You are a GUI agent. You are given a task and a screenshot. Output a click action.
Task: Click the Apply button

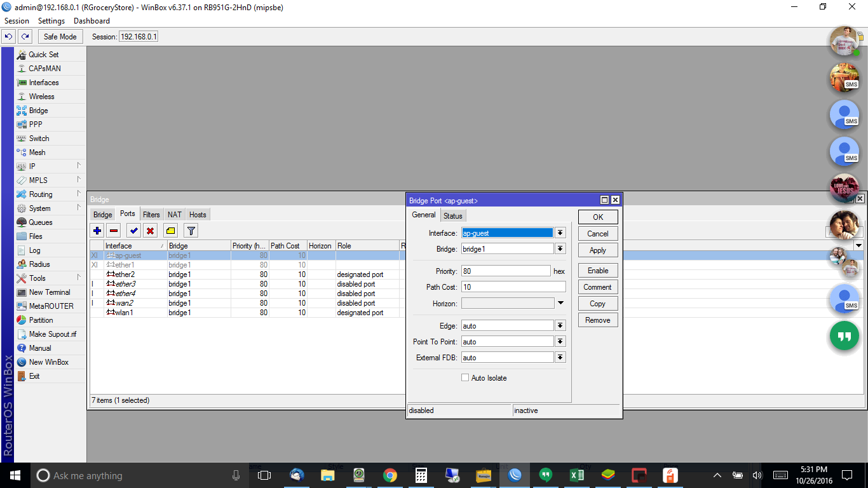point(597,250)
